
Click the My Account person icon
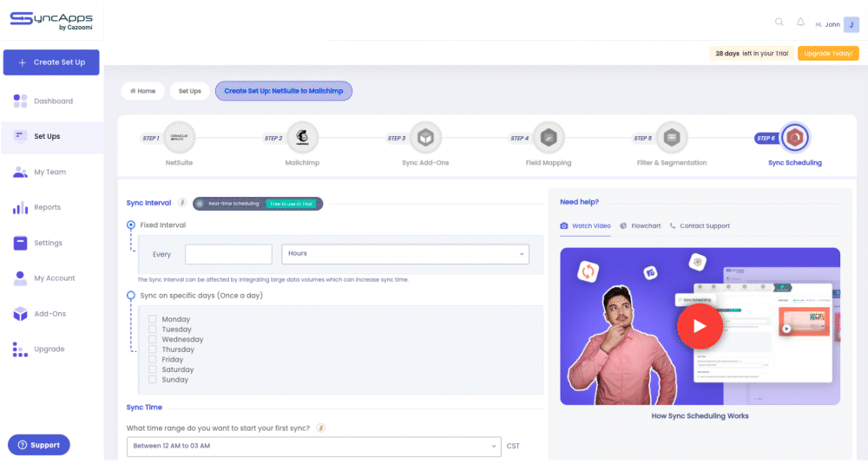click(21, 278)
